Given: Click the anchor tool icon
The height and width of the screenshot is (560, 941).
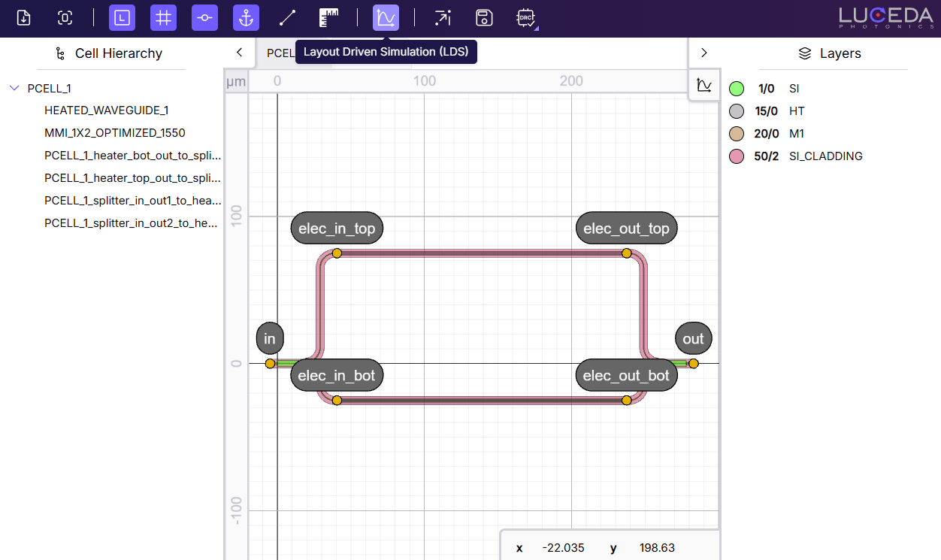Looking at the screenshot, I should (x=246, y=18).
